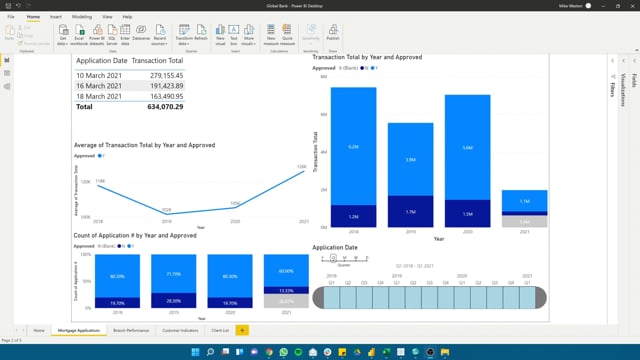Open the Insert ribbon tab
Screen dimensions: 640x360
point(56,17)
